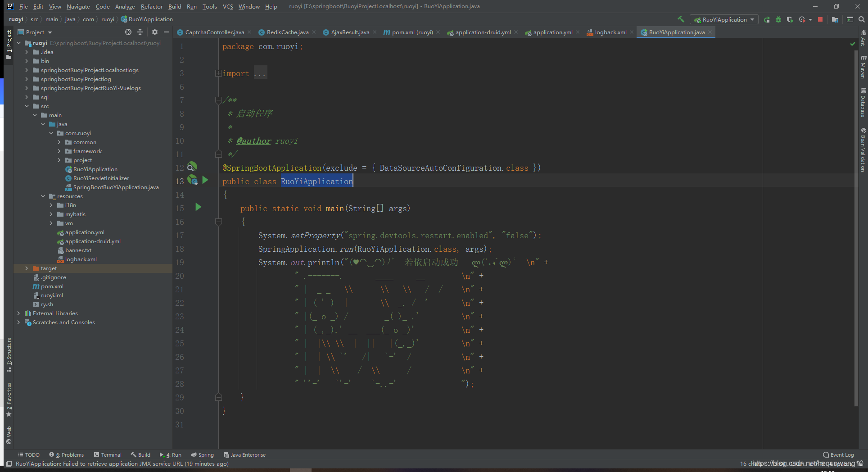Open the Ant side panel
The height and width of the screenshot is (472, 868).
pos(863,38)
